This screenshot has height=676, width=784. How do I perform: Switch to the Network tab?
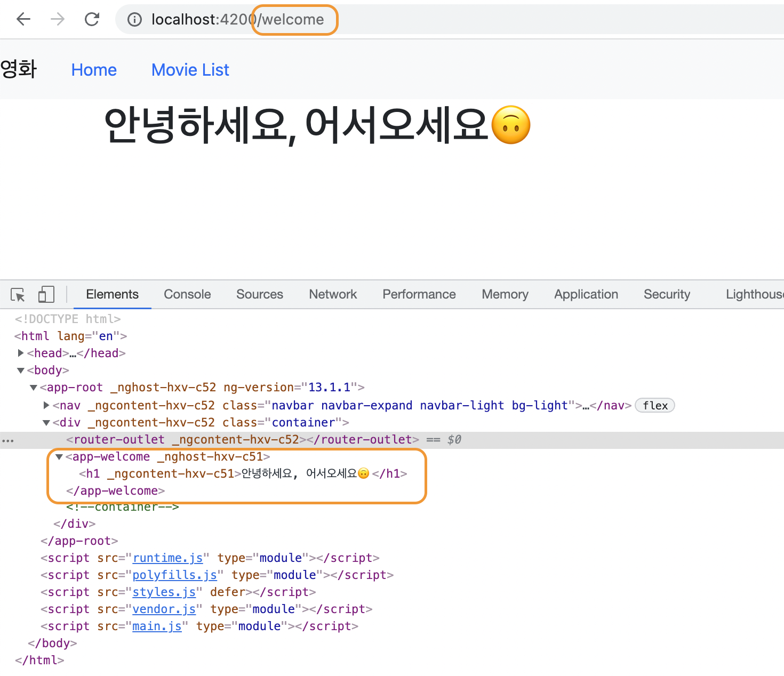pos(333,294)
